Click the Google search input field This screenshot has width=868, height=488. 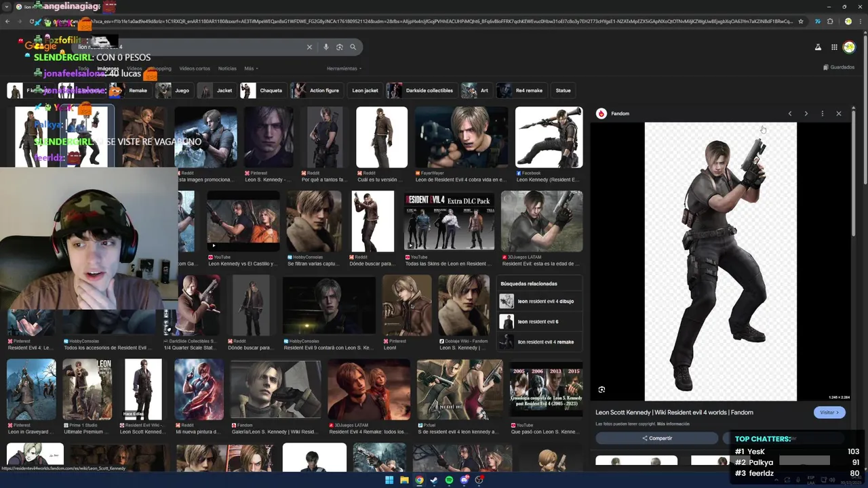(x=190, y=47)
